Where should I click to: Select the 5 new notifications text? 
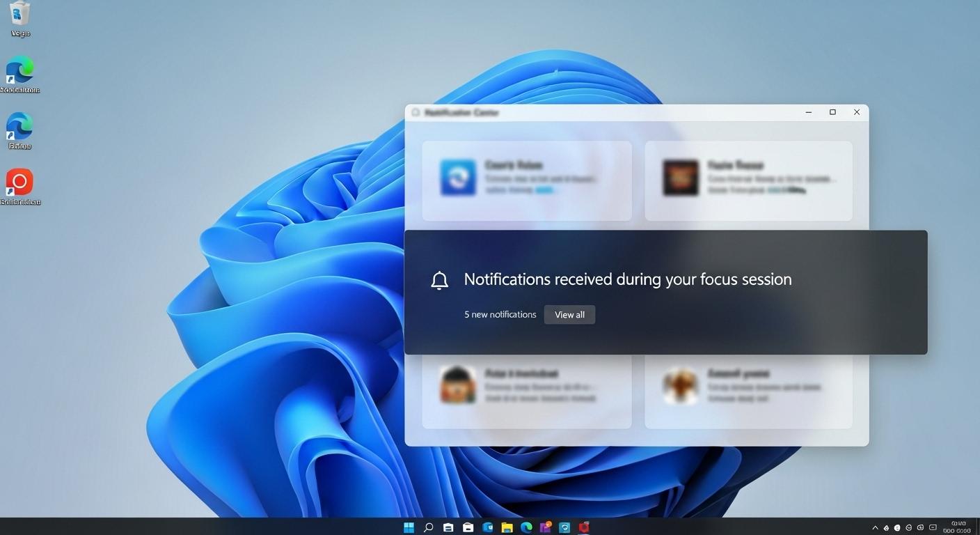[x=500, y=314]
